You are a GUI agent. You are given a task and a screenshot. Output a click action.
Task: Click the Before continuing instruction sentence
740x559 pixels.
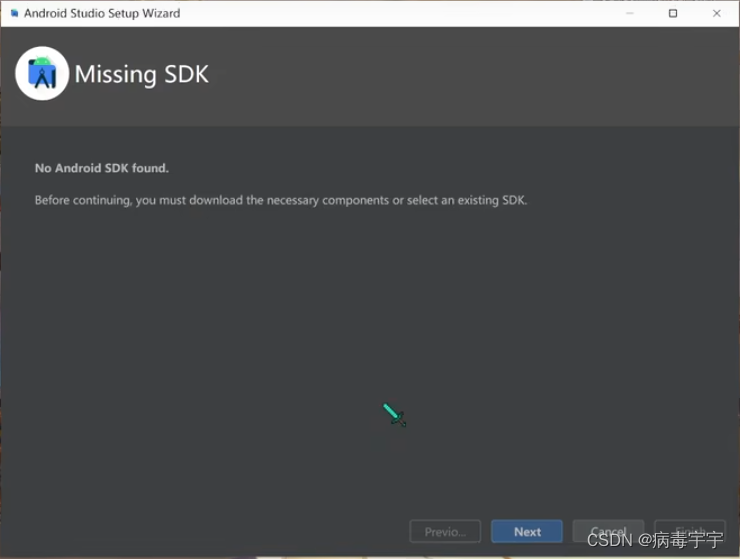point(281,200)
